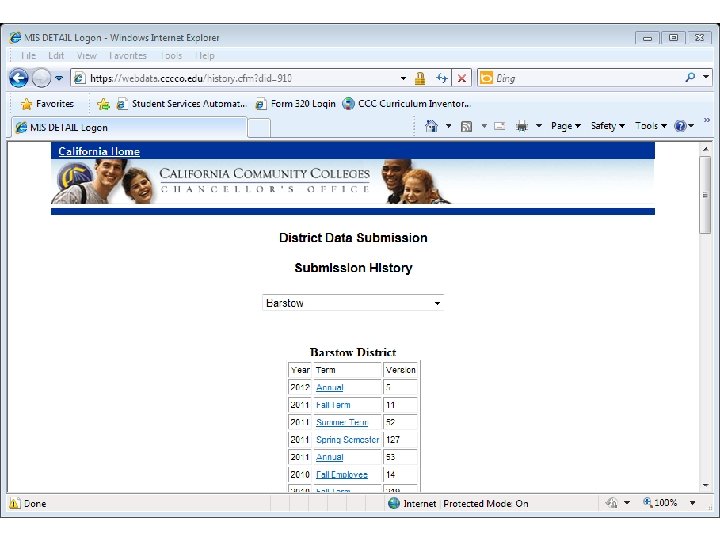720x540 pixels.
Task: Open the Spring Semester link
Action: click(x=348, y=439)
